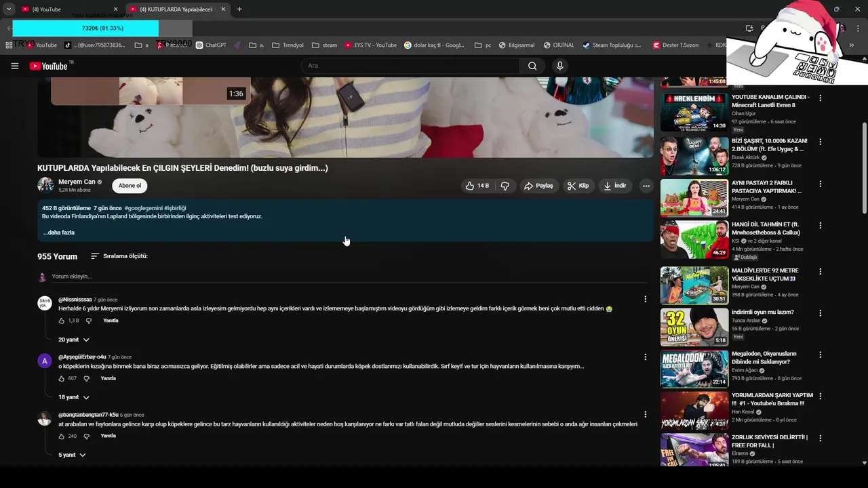868x488 pixels.
Task: Close the '(4) YouTube' tab
Action: click(x=115, y=9)
